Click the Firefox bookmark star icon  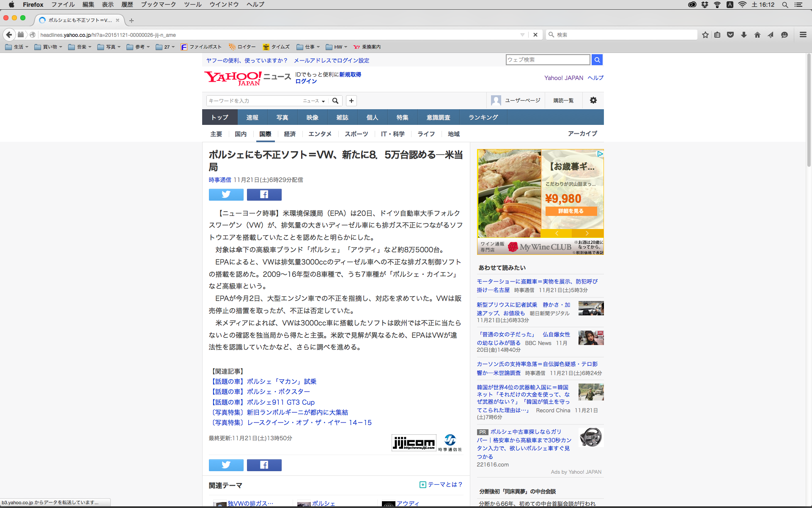pyautogui.click(x=705, y=35)
